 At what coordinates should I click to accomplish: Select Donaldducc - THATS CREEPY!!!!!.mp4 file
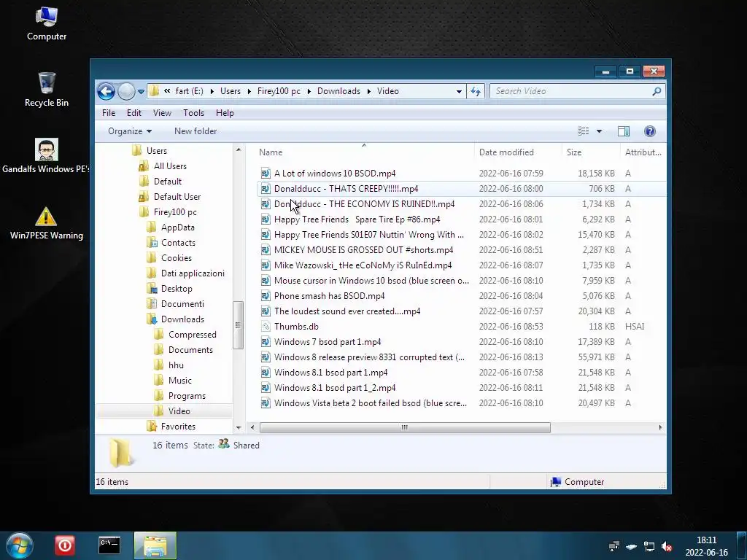click(346, 189)
